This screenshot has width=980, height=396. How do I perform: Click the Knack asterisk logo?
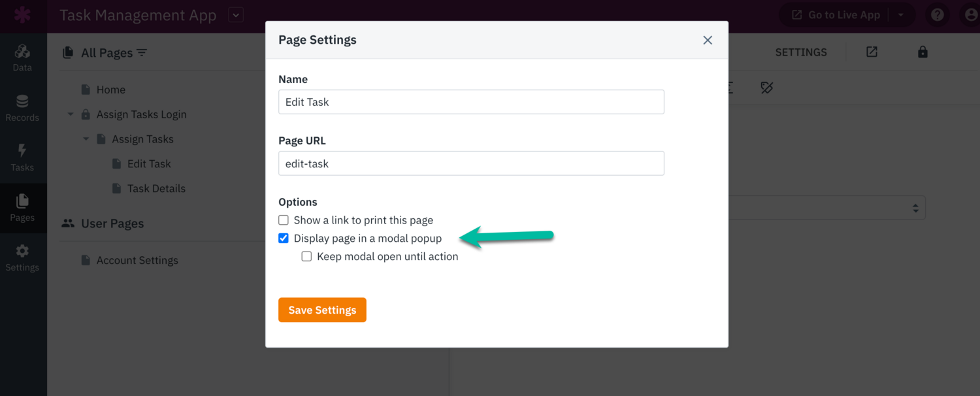[x=23, y=14]
